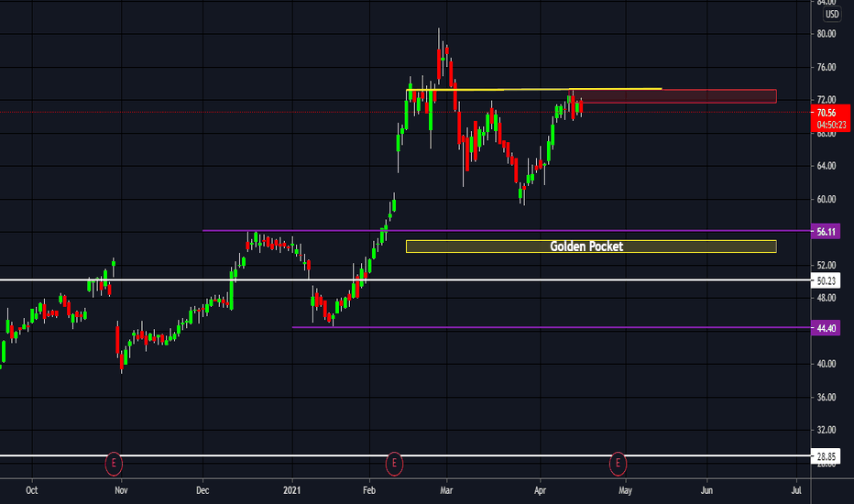Click the 60.00 price axis value

pos(827,200)
